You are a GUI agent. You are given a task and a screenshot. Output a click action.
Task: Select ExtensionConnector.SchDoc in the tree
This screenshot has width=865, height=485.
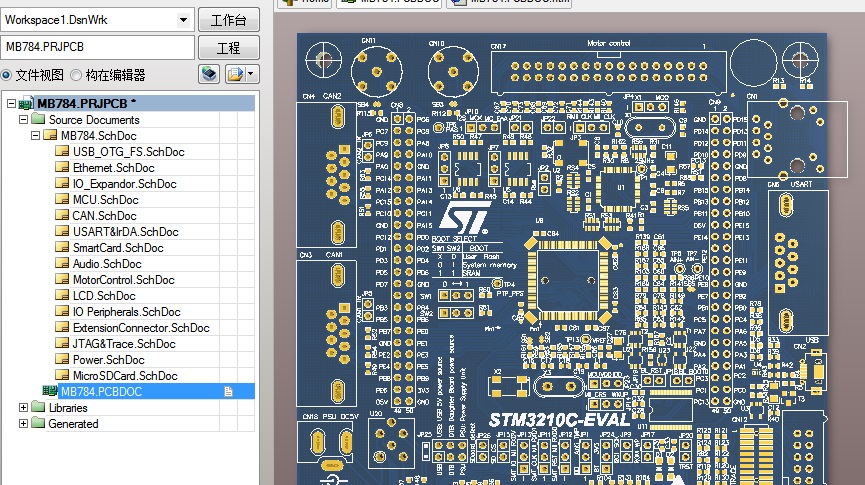click(x=141, y=328)
